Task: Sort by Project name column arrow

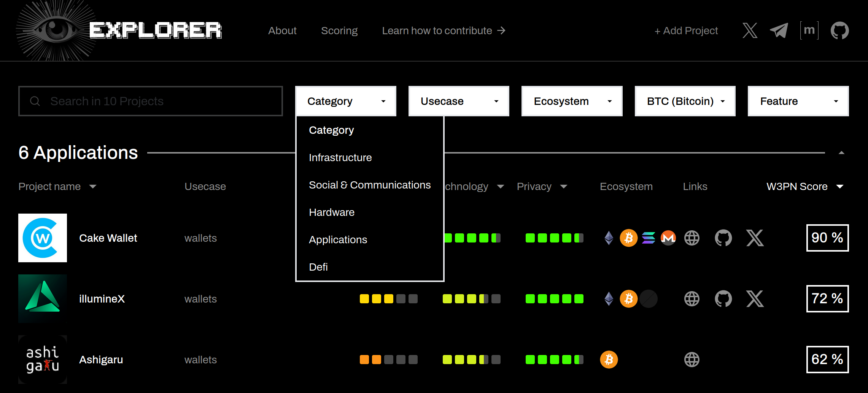Action: (x=93, y=187)
